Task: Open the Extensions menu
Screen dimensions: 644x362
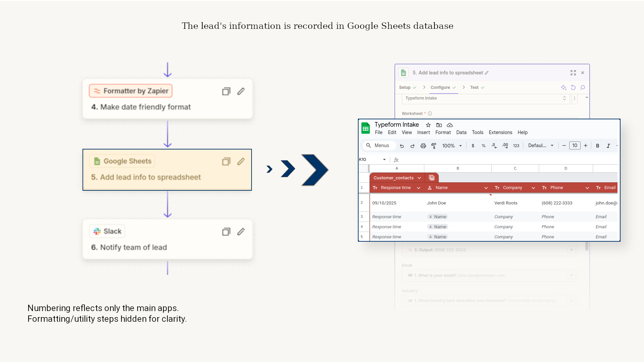Action: tap(500, 132)
